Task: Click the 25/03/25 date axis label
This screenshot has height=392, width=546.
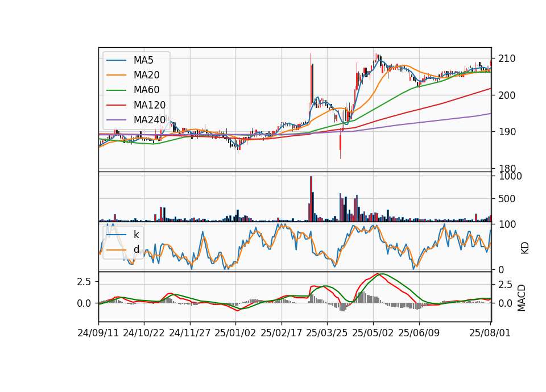Action: 327,333
